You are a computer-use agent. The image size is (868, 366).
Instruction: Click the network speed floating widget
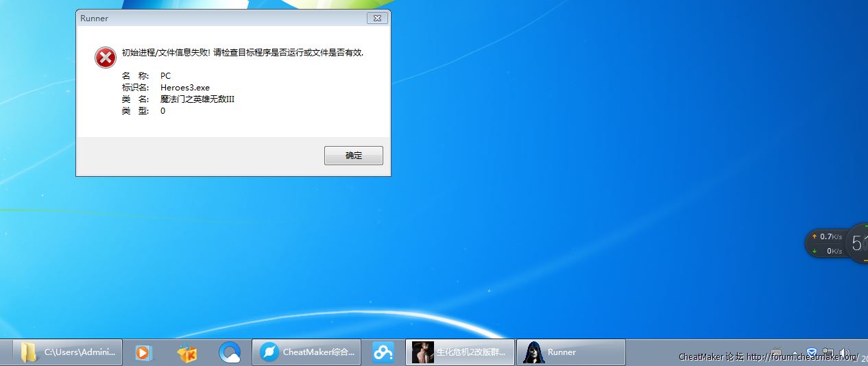coord(825,243)
